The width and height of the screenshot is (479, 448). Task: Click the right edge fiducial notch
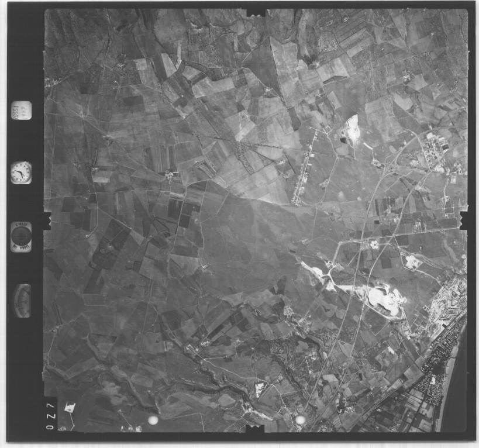point(464,219)
